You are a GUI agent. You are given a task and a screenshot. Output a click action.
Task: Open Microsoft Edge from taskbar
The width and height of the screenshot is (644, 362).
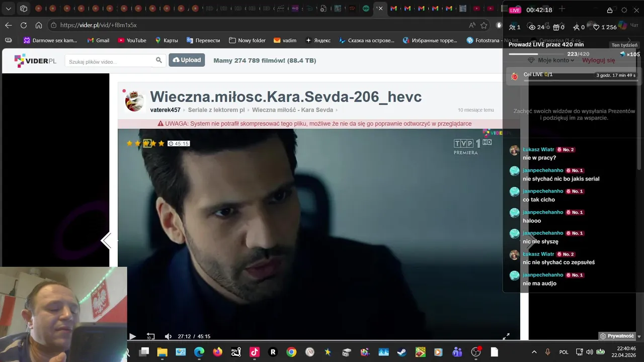point(199,352)
